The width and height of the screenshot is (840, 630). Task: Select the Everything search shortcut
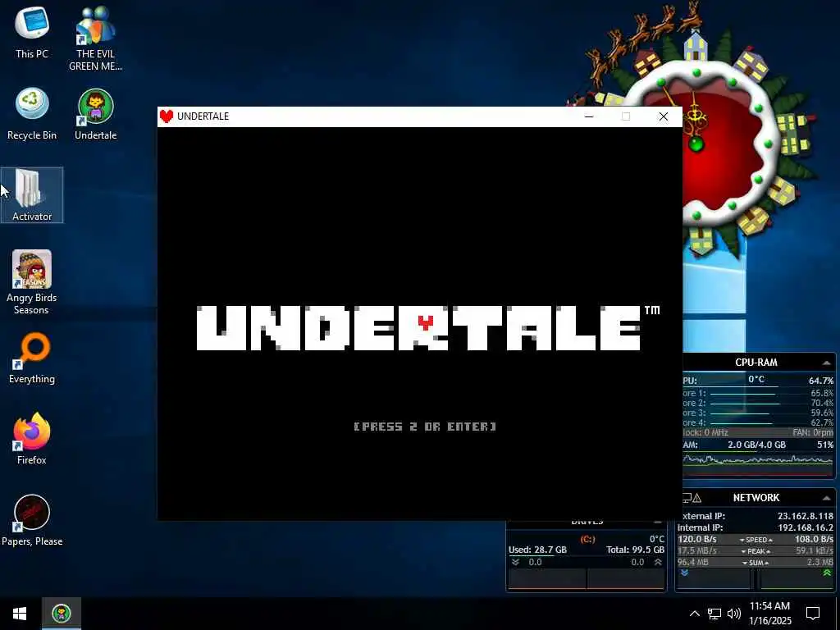point(32,358)
